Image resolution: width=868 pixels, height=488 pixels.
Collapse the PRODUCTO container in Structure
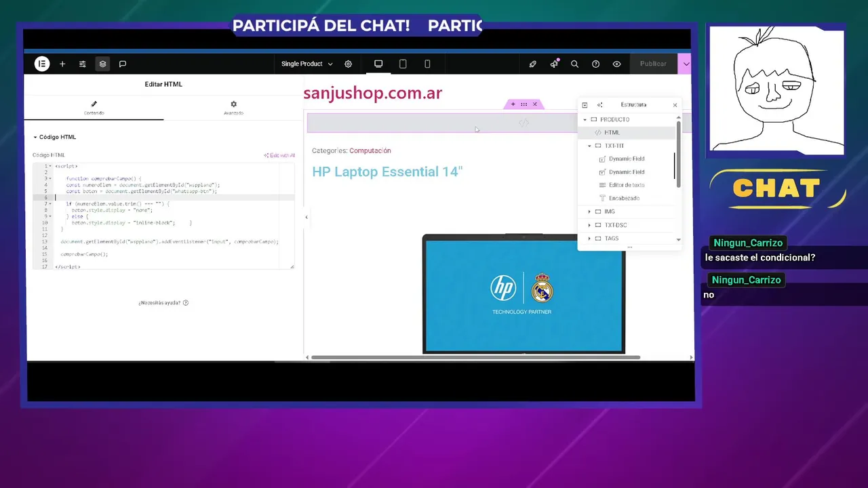click(x=585, y=119)
